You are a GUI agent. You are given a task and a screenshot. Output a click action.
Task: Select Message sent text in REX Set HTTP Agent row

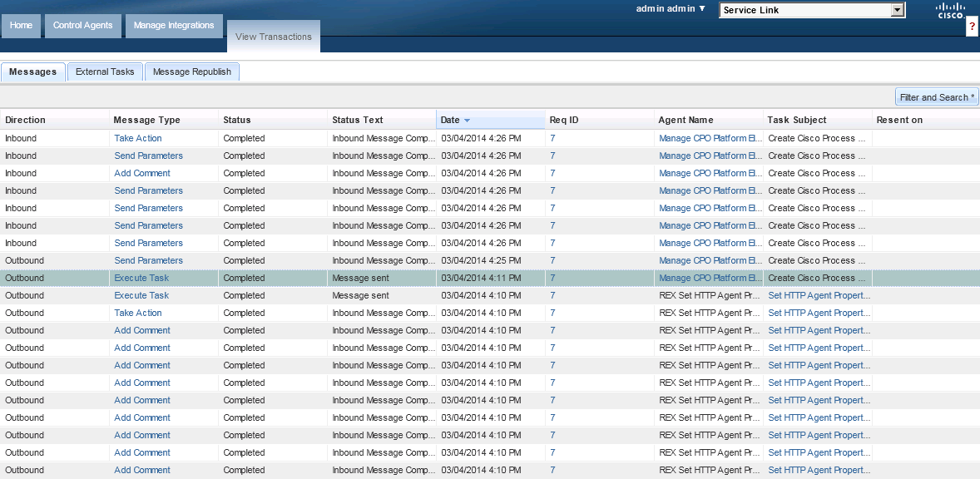(x=360, y=295)
